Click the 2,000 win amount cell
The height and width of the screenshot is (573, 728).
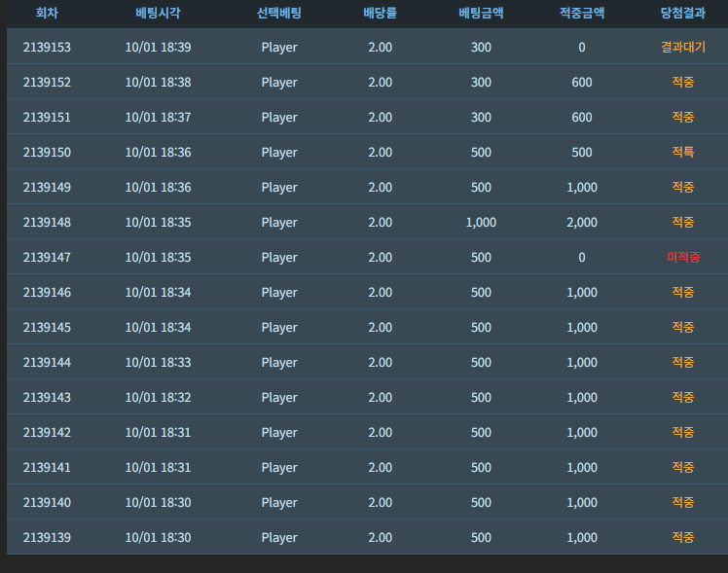click(582, 223)
